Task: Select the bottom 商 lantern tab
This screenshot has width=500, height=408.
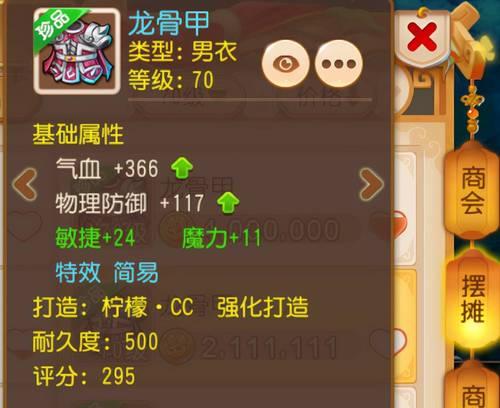Action: (473, 390)
